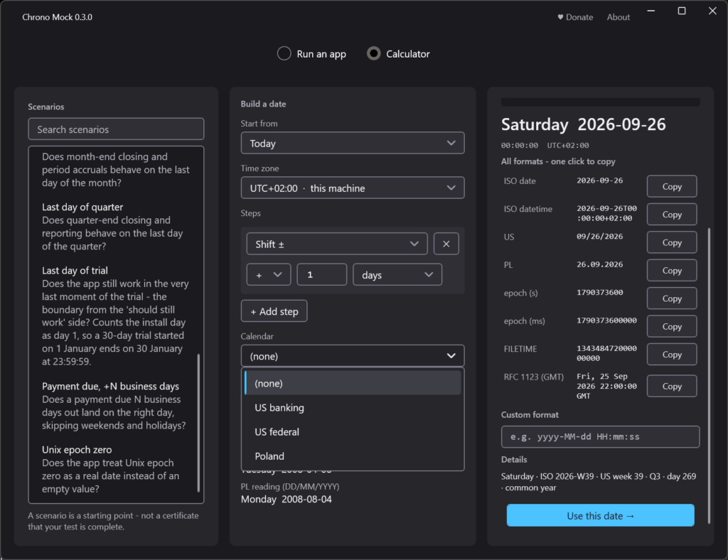Copy the ISO datetime value

click(672, 215)
